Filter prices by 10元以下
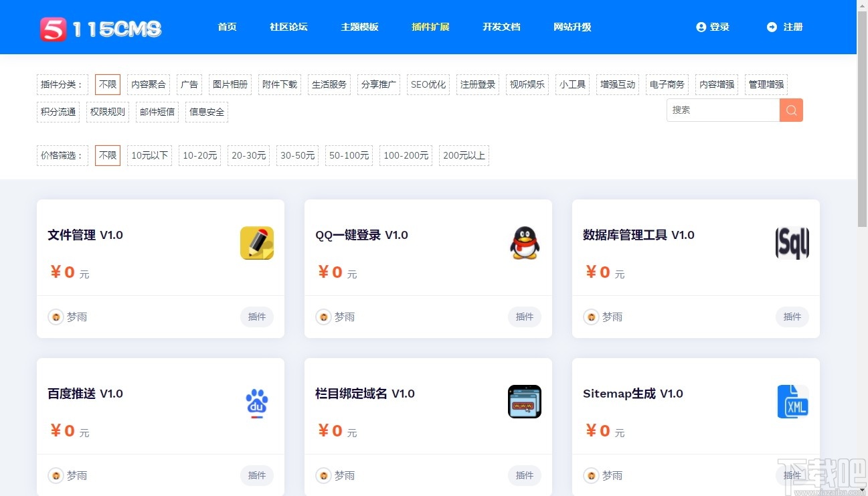The width and height of the screenshot is (868, 496). pyautogui.click(x=150, y=155)
